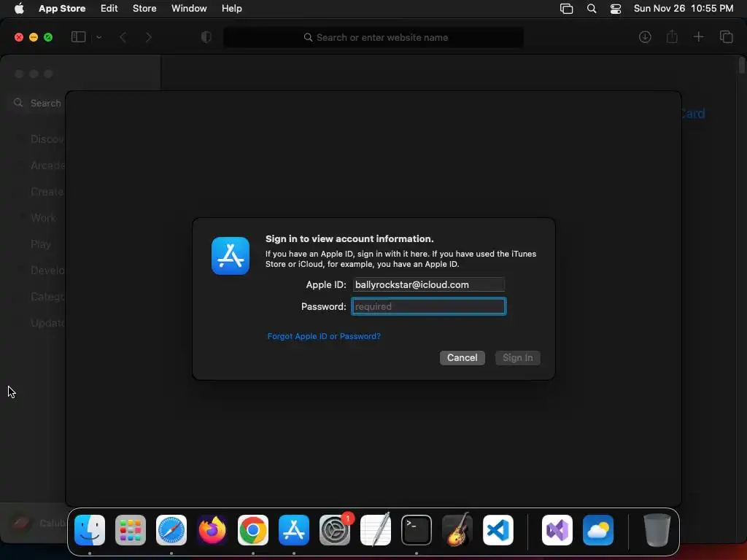Click the privacy shield icon

[x=206, y=37]
